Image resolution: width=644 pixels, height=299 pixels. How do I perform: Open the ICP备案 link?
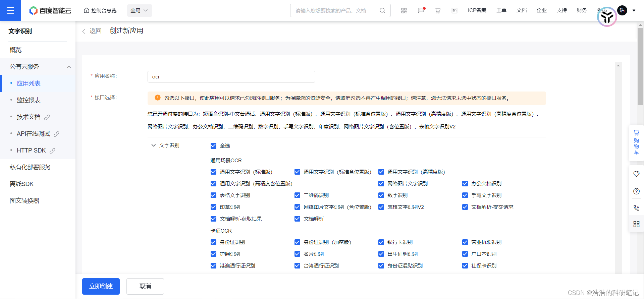click(x=477, y=10)
